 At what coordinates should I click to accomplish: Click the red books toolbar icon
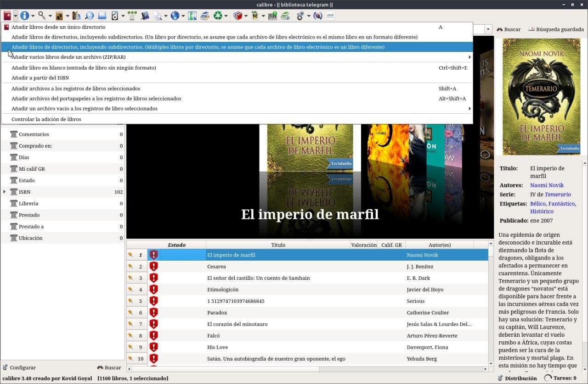[237, 16]
